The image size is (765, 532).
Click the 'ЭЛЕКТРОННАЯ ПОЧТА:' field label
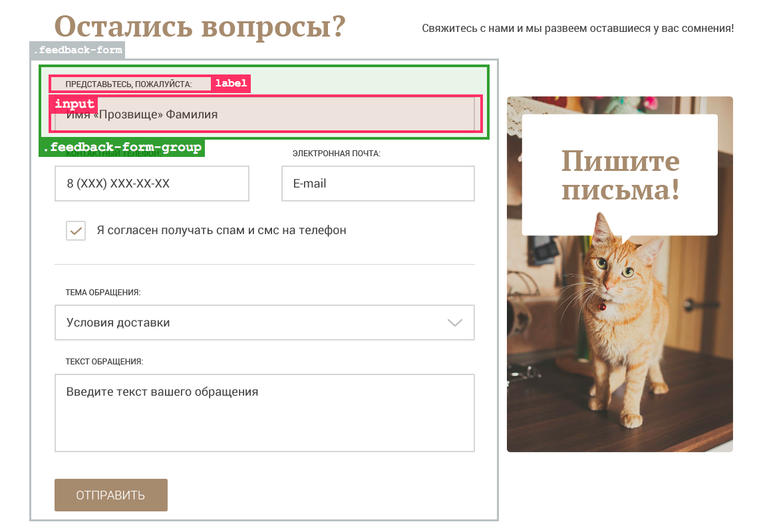[x=336, y=154]
